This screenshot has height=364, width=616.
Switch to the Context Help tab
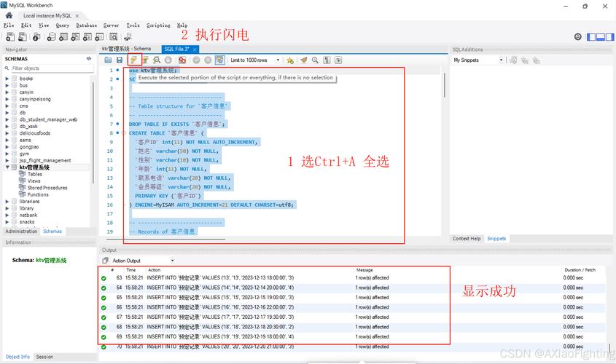click(467, 239)
